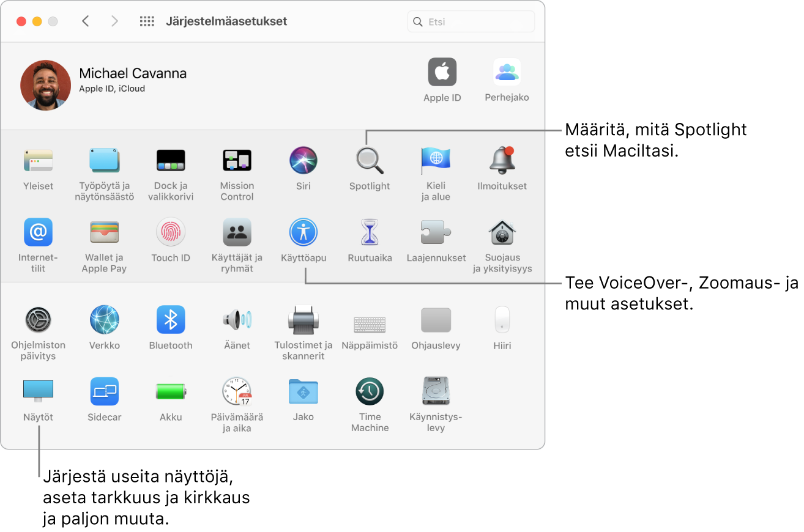Open Touch ID preferences
The image size is (804, 532).
(x=171, y=232)
